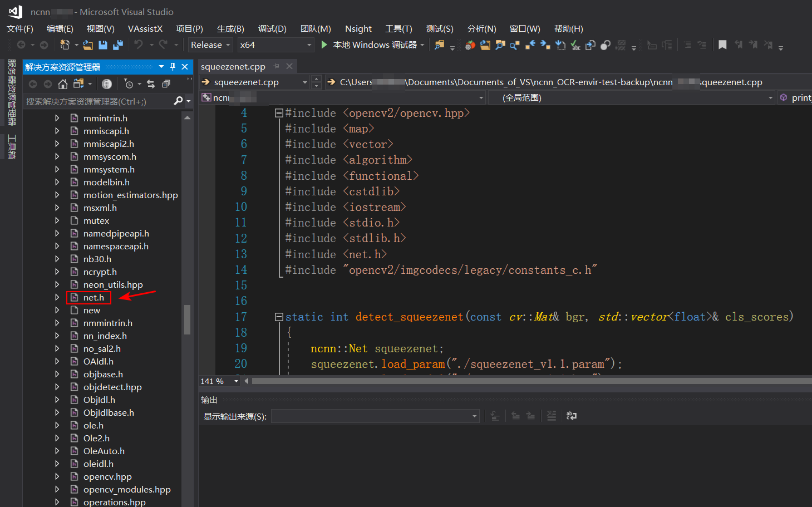
Task: Select namedpipeapi.h in the file tree
Action: click(x=116, y=233)
